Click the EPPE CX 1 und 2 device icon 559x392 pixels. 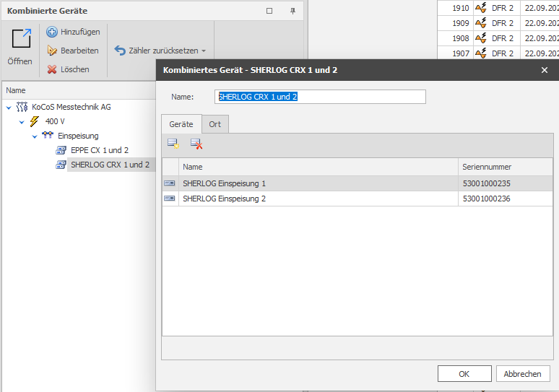(x=61, y=150)
